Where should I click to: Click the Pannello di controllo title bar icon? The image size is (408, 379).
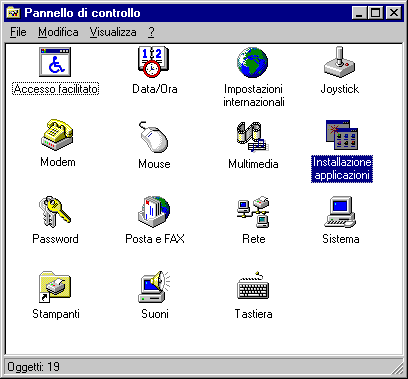pyautogui.click(x=14, y=13)
